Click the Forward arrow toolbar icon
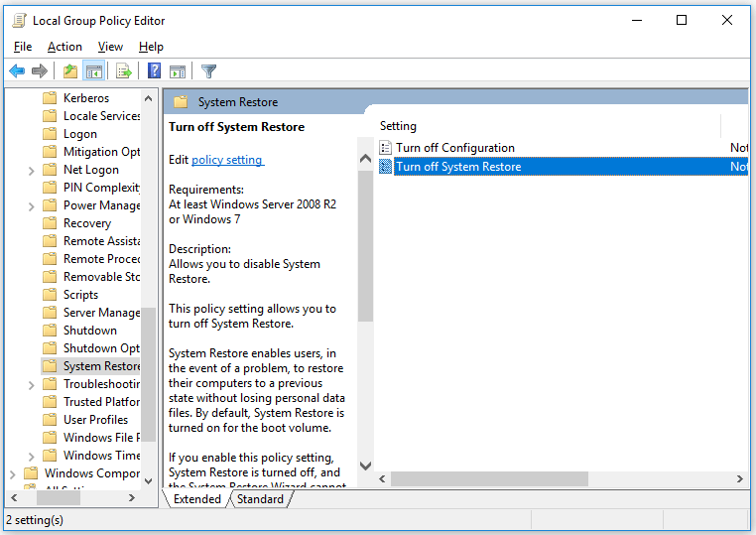 coord(40,71)
